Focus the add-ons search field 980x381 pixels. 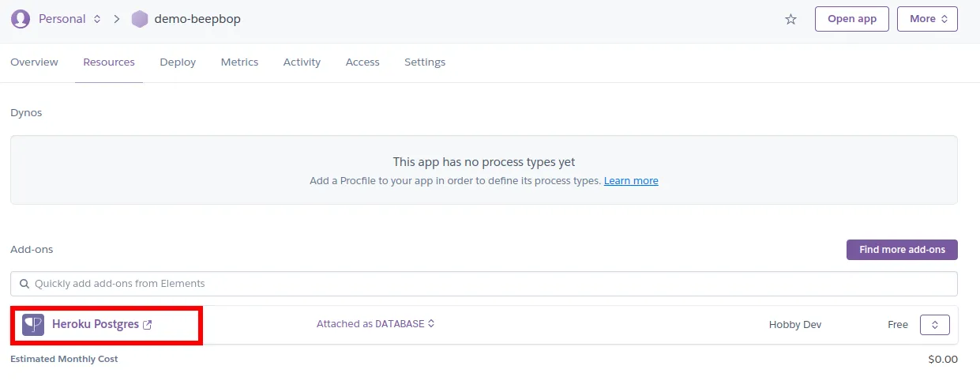[484, 284]
